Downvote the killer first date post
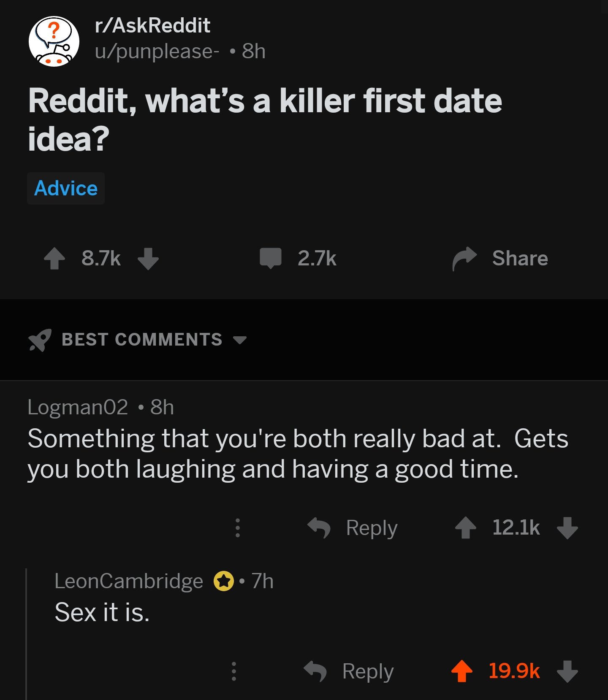 click(148, 258)
